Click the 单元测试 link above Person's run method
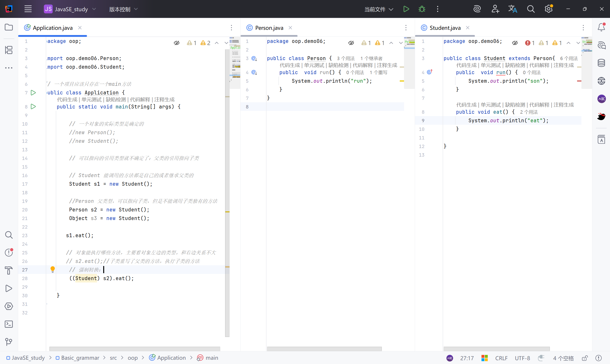Screen dimensions: 610x364 [x=314, y=65]
